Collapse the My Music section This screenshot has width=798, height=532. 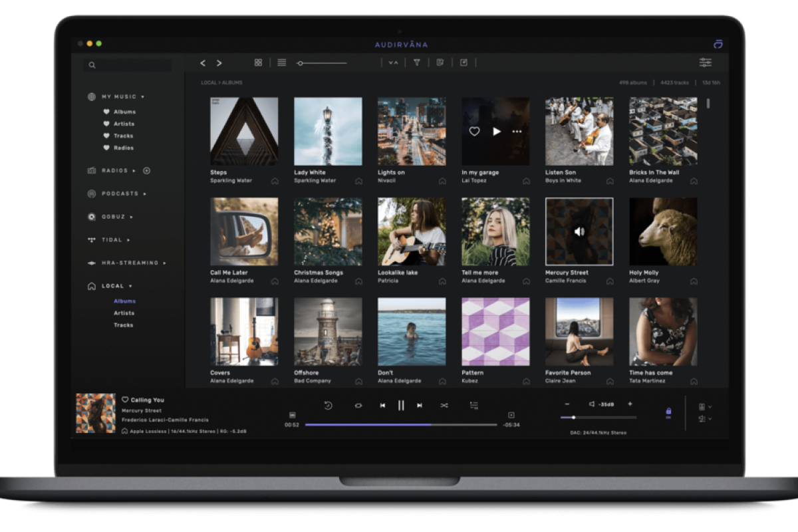pyautogui.click(x=142, y=97)
